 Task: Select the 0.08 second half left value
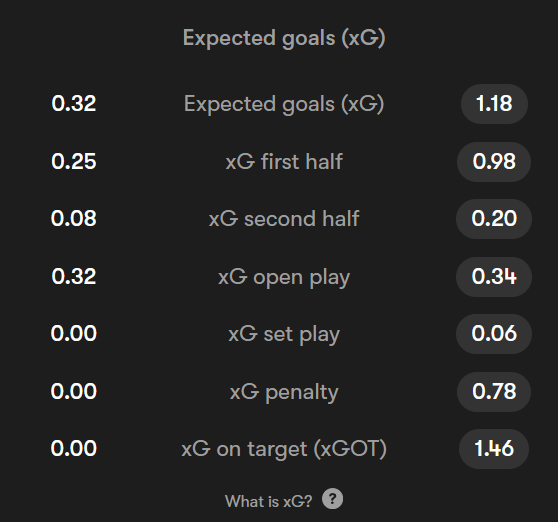pyautogui.click(x=74, y=218)
